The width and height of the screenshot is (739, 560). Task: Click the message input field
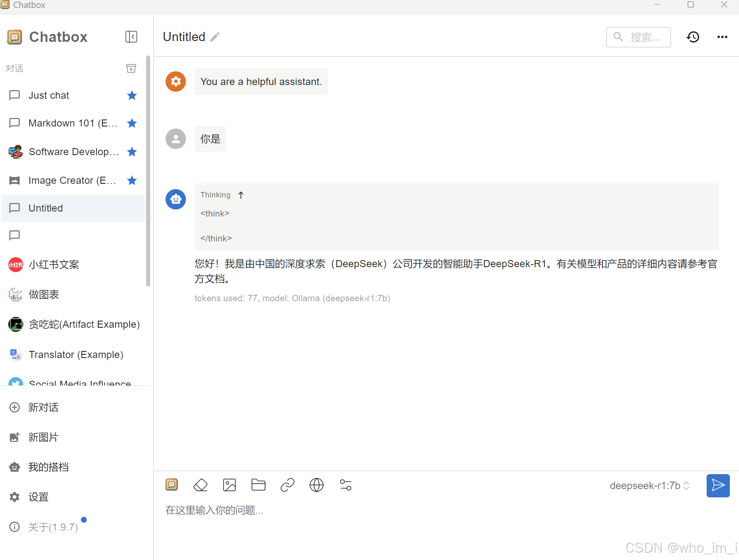(x=446, y=510)
